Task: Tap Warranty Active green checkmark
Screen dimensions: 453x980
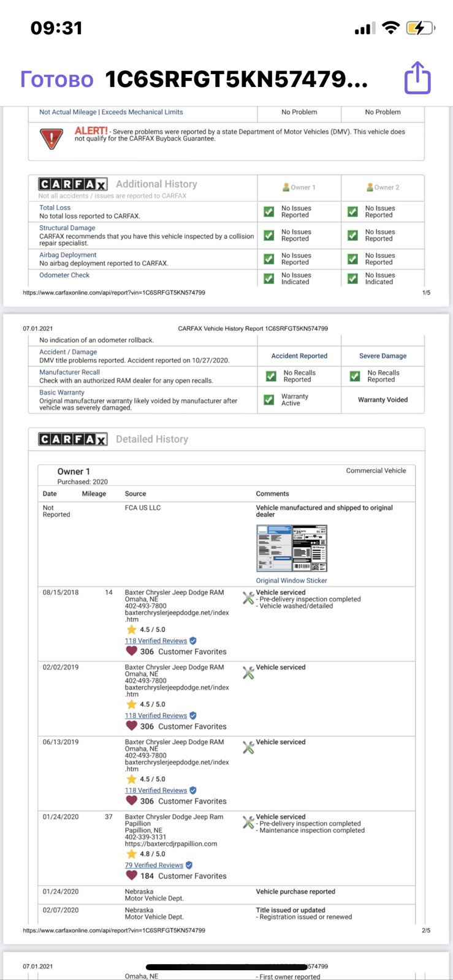Action: tap(269, 400)
